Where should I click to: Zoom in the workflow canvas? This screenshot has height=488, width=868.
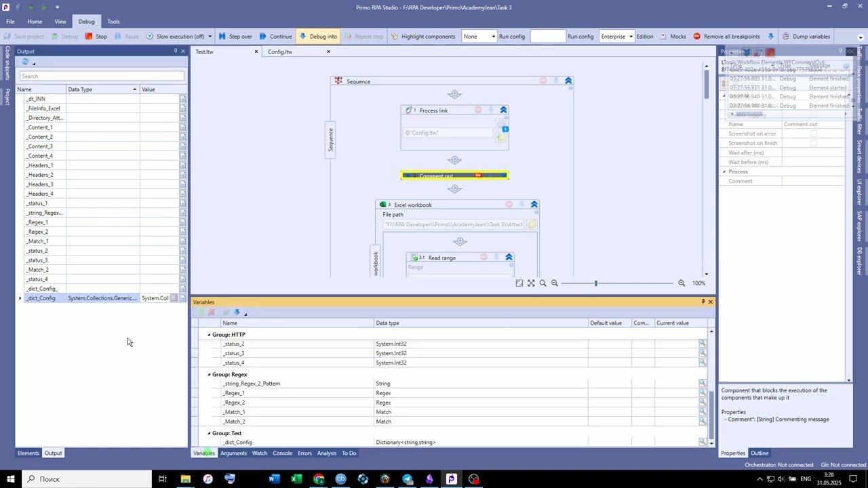pos(682,283)
